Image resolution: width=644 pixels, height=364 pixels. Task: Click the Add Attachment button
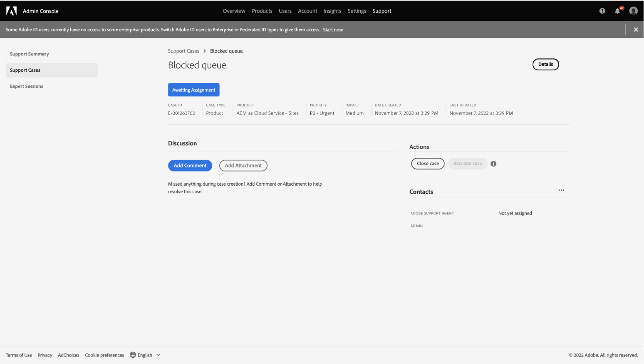point(243,166)
